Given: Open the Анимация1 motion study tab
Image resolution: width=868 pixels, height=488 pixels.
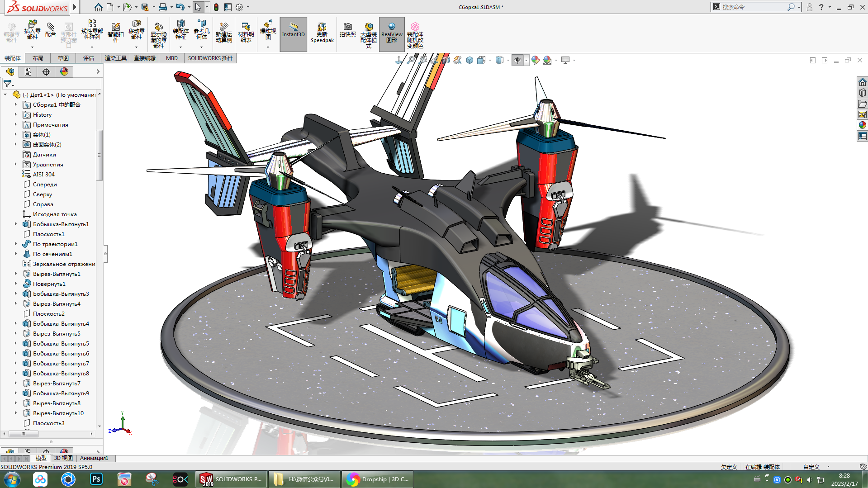Looking at the screenshot, I should pos(94,458).
